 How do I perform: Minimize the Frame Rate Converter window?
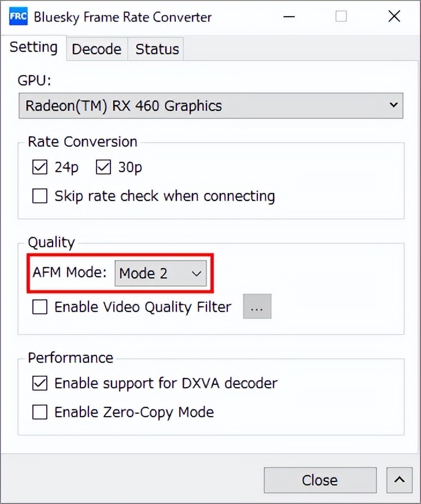289,16
